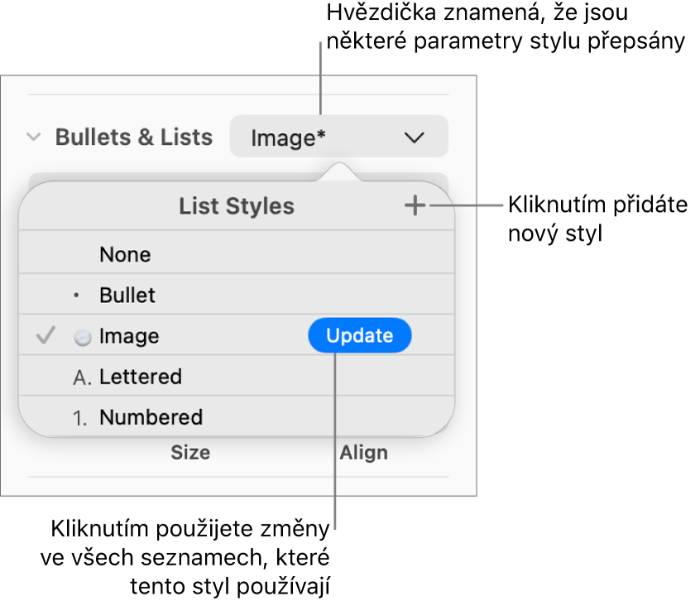Click the dropdown chevron on the Image* selector
Image resolution: width=700 pixels, height=601 pixels.
coord(415,137)
